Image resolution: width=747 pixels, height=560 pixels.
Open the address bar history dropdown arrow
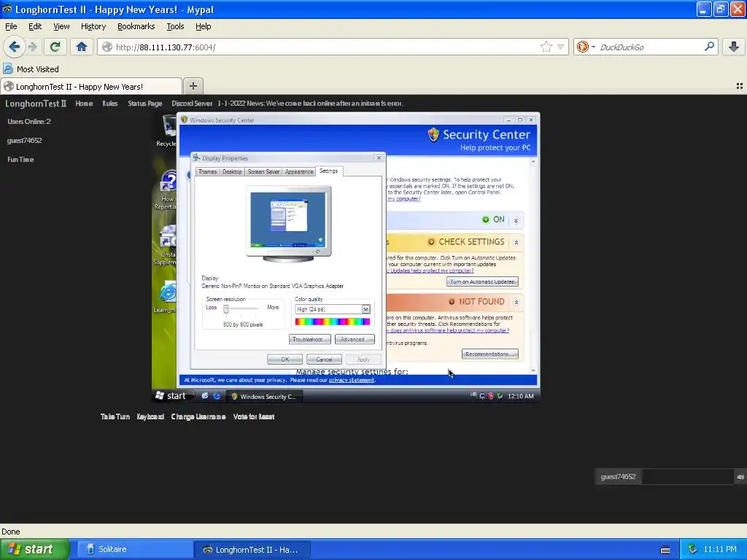(561, 47)
